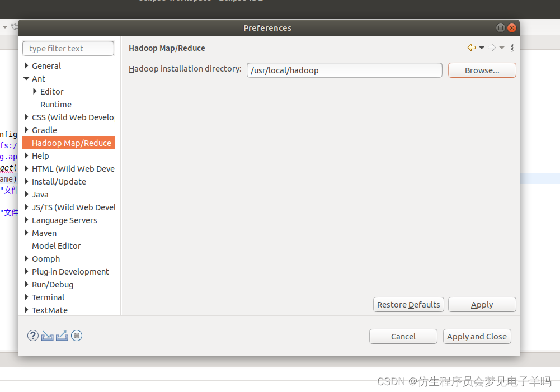Viewport: 560px width, 392px height.
Task: Expand the TextMate tree node
Action: (x=26, y=310)
